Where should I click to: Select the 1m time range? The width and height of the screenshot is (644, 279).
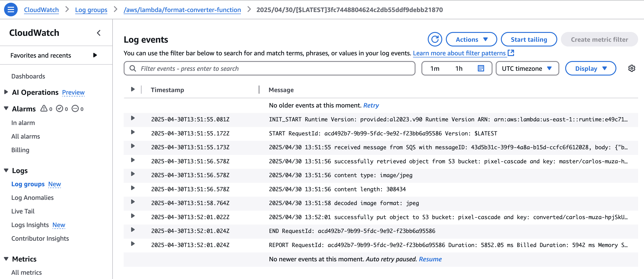pyautogui.click(x=435, y=68)
